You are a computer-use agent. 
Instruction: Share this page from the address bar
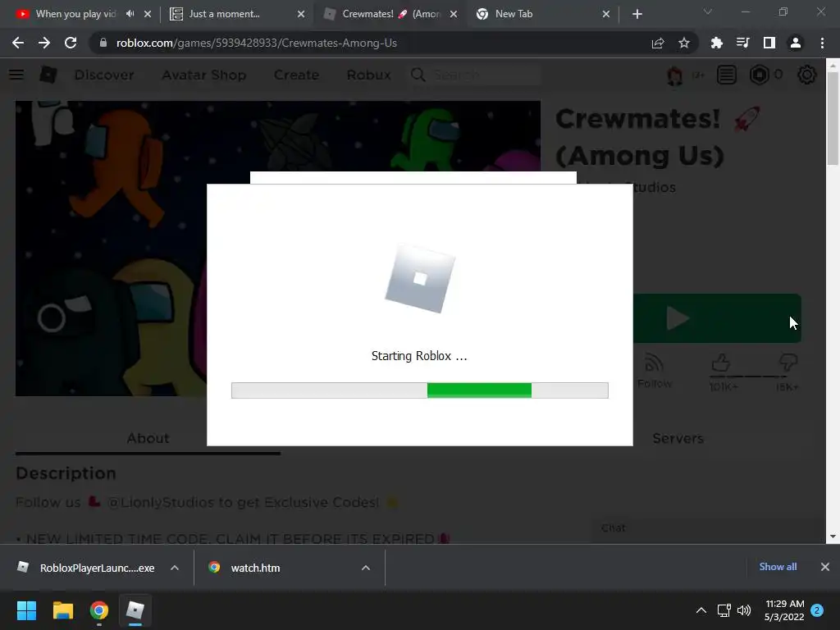coord(658,43)
